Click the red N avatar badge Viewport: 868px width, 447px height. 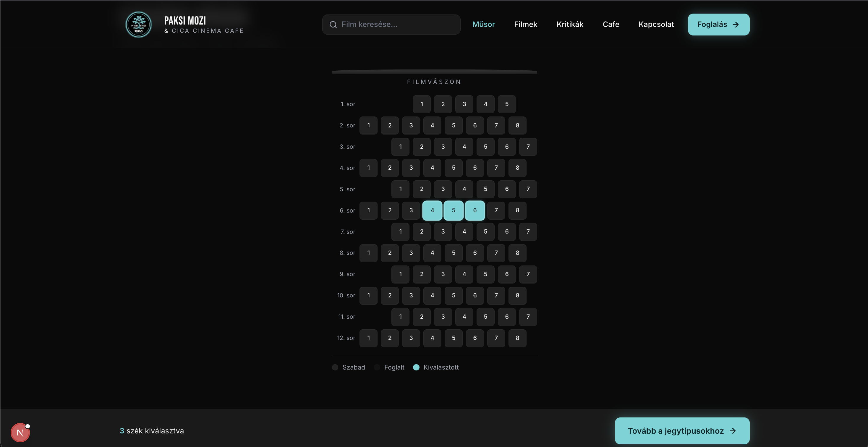click(x=20, y=432)
